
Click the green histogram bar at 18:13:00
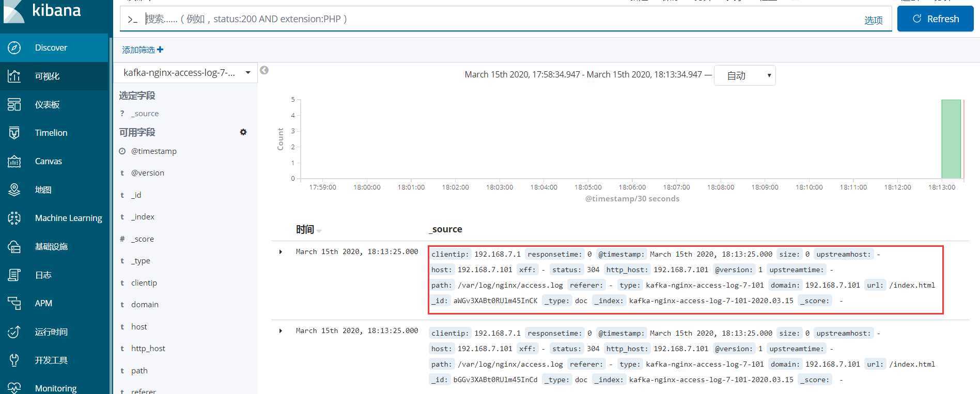951,139
